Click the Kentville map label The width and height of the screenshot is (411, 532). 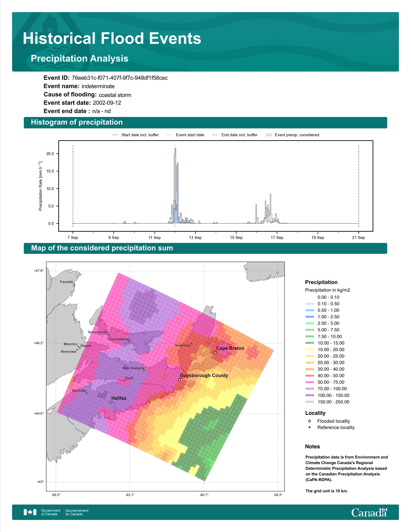point(79,391)
